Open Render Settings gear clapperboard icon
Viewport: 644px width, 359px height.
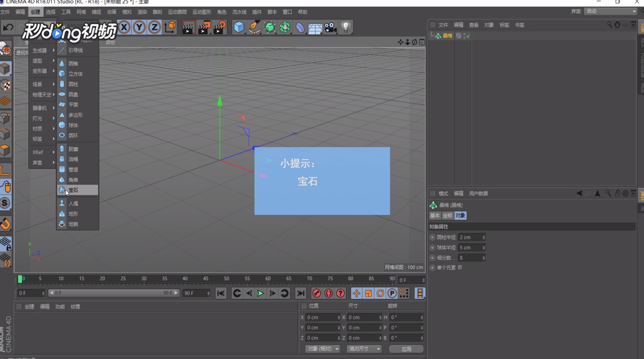[220, 27]
